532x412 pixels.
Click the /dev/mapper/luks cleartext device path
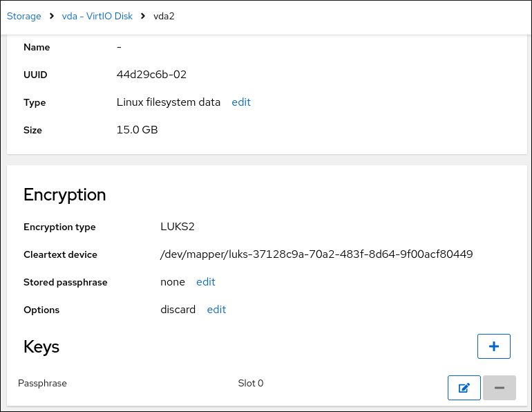click(316, 254)
